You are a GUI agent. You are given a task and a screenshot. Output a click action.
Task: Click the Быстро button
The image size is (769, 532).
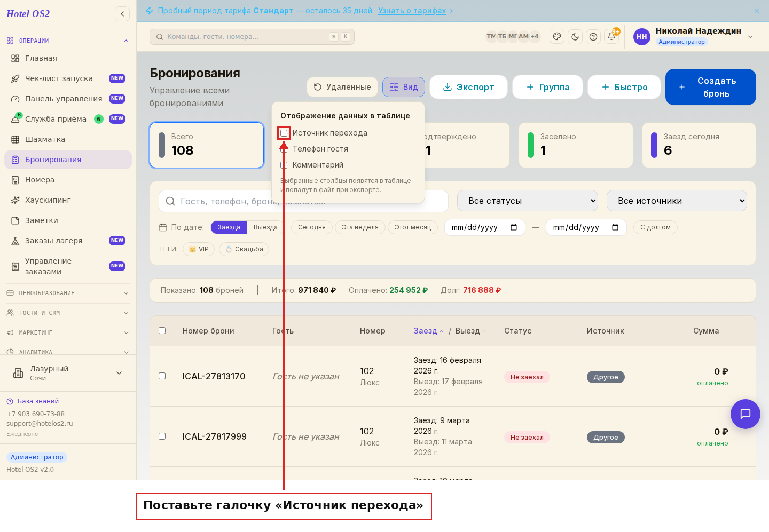click(624, 87)
